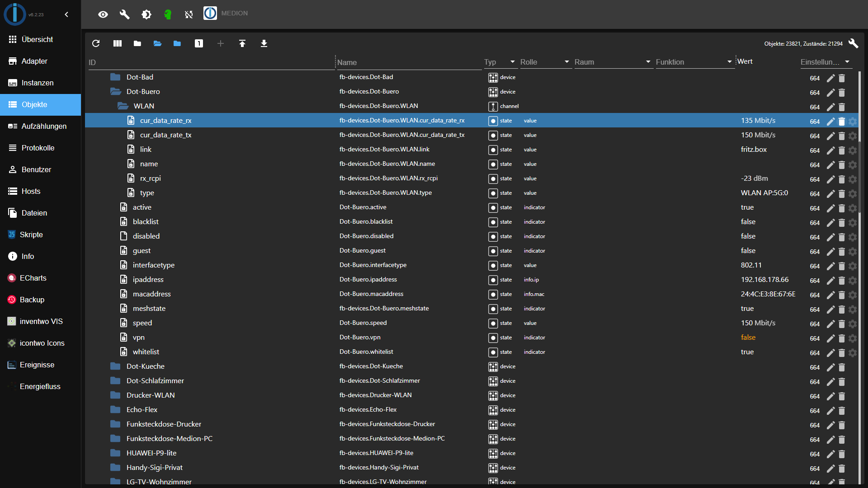Delete the Echo-Flex device
The width and height of the screenshot is (868, 488).
tap(842, 410)
